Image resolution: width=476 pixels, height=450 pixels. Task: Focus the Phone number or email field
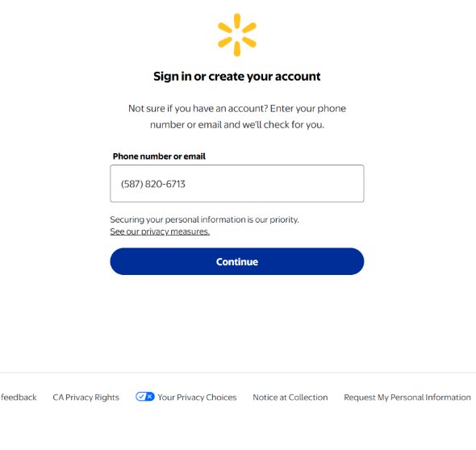point(237,184)
